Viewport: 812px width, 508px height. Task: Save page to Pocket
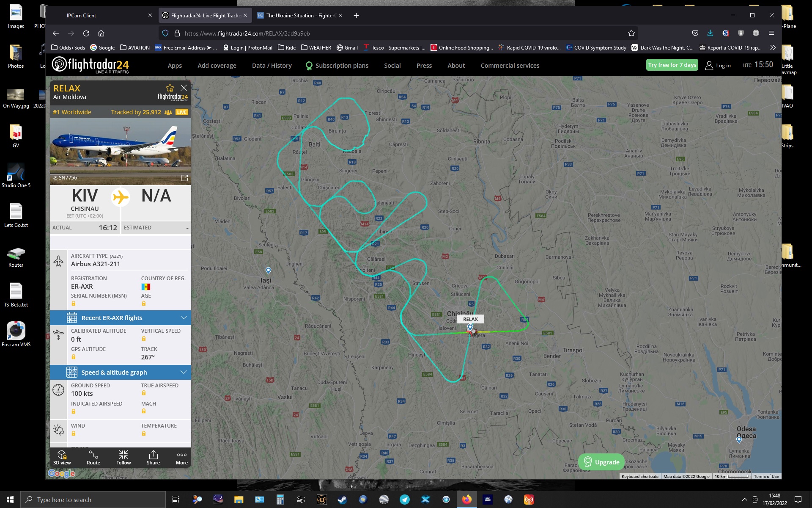(x=695, y=33)
